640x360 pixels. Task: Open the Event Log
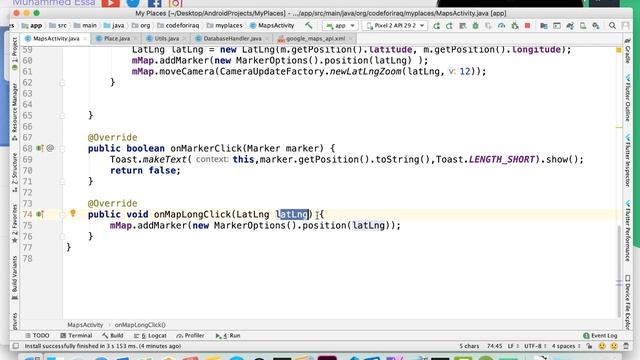(x=600, y=336)
